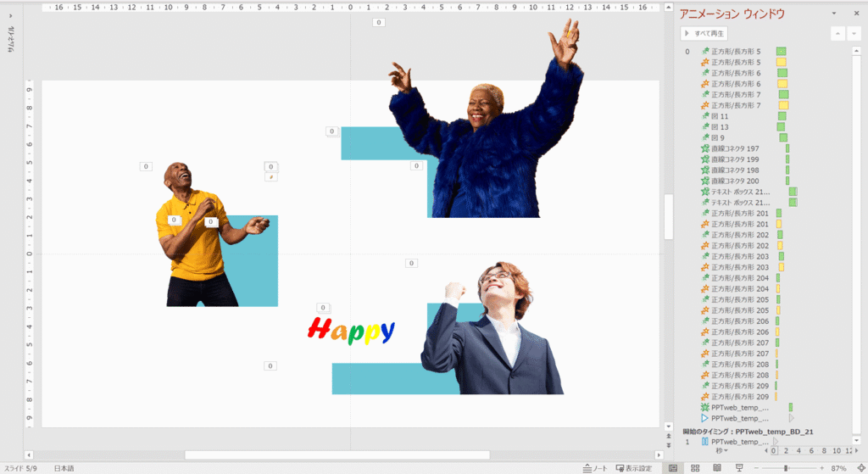Open the animation pane options dropdown arrow

[834, 14]
